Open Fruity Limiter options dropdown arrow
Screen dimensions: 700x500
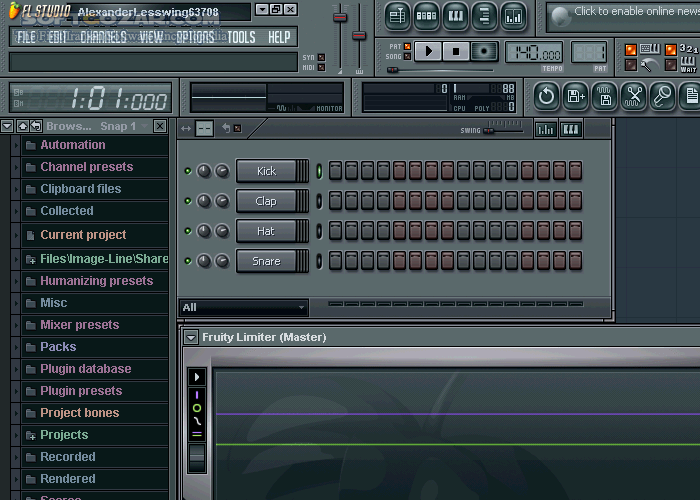(191, 338)
